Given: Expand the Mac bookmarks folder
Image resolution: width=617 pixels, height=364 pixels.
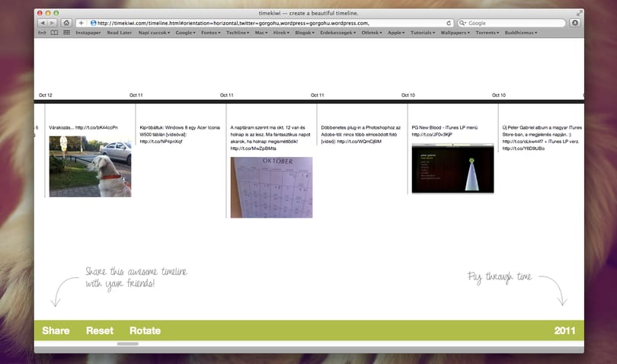Looking at the screenshot, I should (261, 33).
